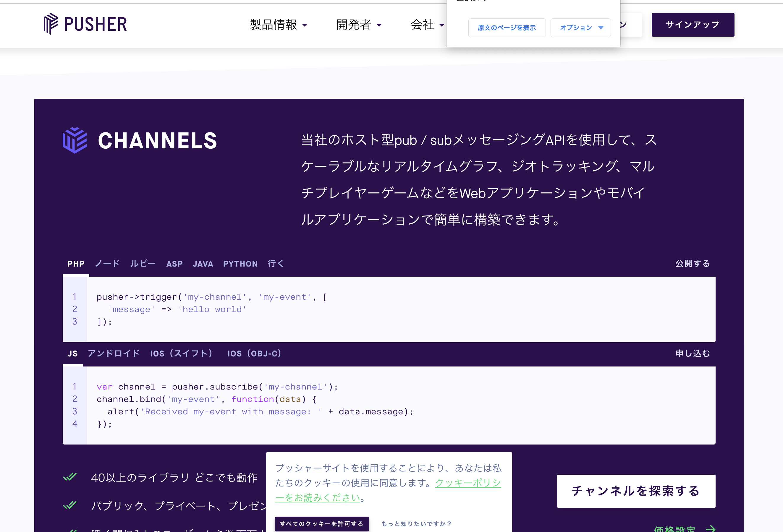Click the 公開する label
The width and height of the screenshot is (783, 532).
[692, 264]
